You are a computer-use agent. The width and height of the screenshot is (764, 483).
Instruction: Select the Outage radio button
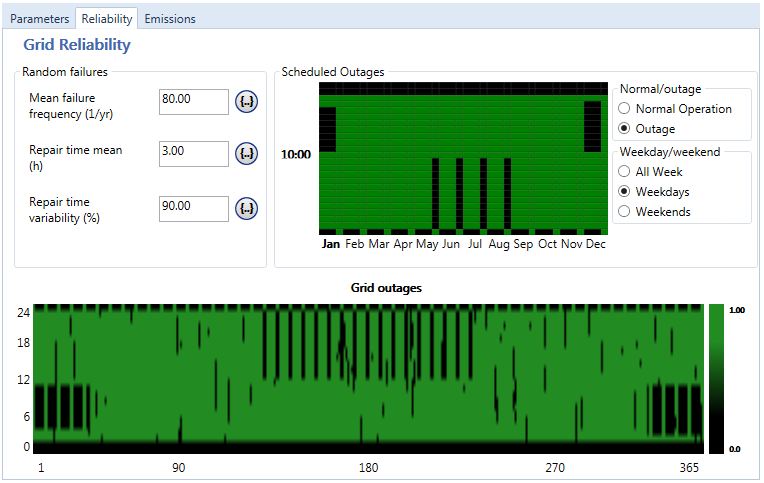625,129
